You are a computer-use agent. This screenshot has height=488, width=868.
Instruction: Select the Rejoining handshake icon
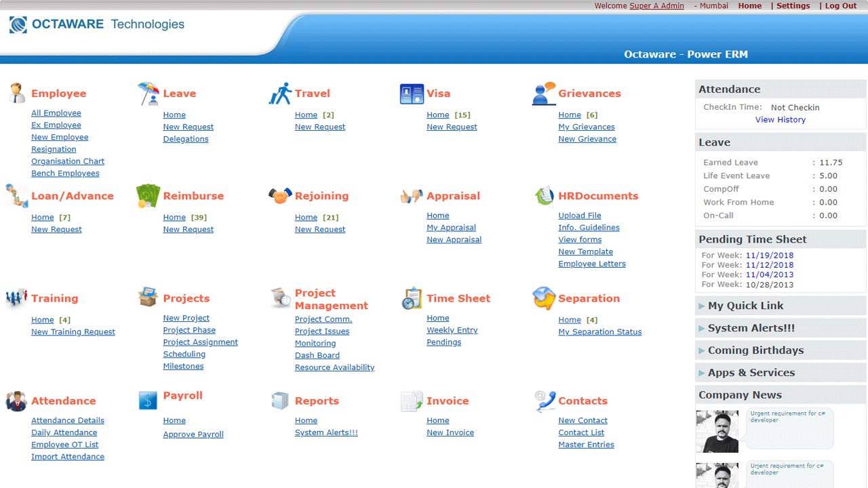(280, 196)
